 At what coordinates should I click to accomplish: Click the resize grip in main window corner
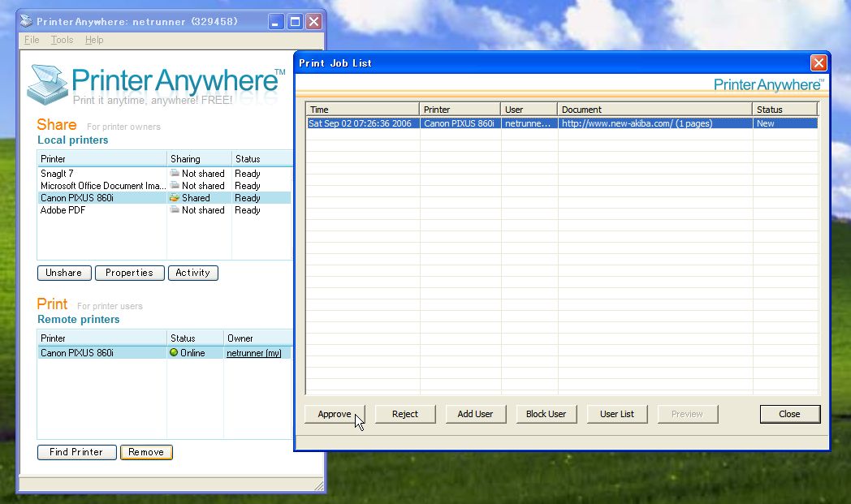pyautogui.click(x=318, y=486)
